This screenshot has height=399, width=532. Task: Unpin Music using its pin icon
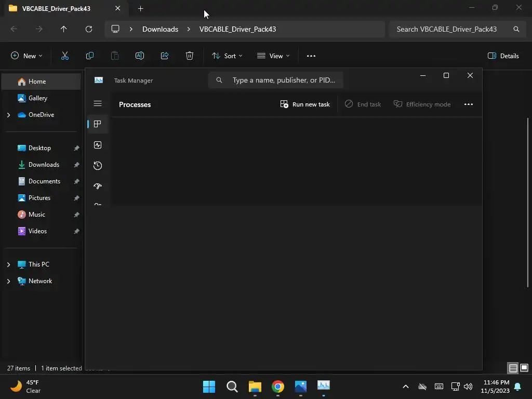pyautogui.click(x=77, y=215)
